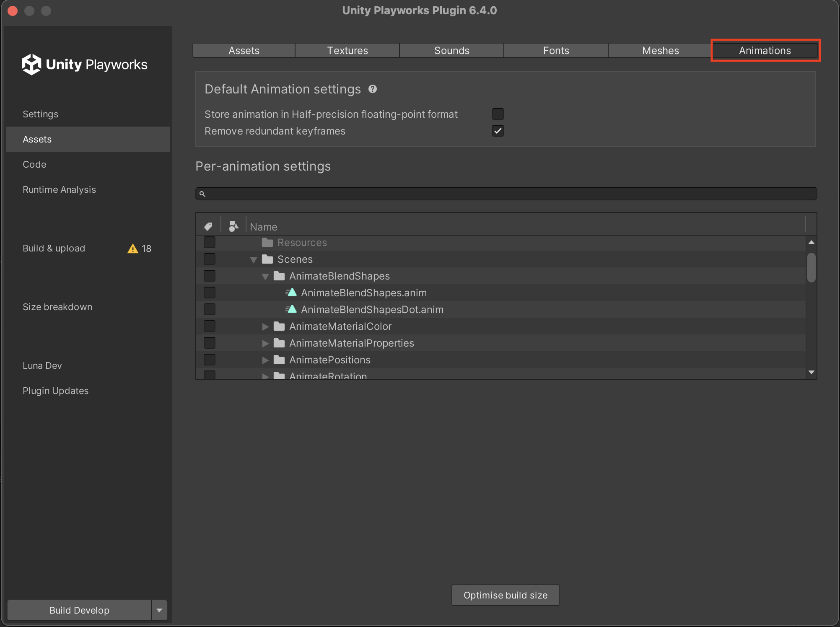Click the Optimise build size button
This screenshot has width=840, height=627.
[x=505, y=595]
